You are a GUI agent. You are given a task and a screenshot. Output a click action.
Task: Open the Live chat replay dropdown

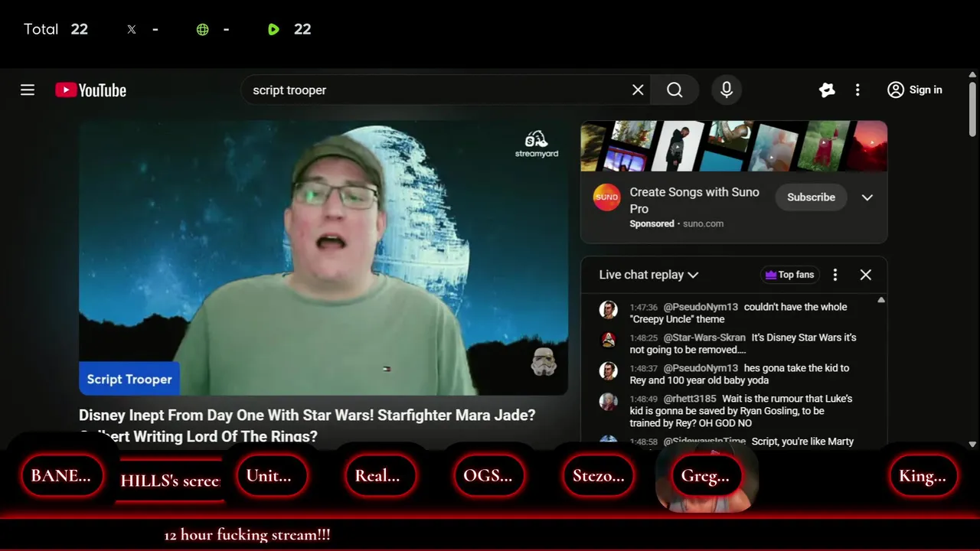tap(648, 275)
